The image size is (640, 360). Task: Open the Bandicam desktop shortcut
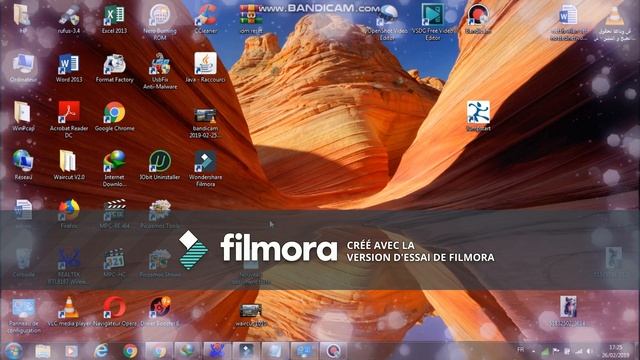(x=478, y=18)
